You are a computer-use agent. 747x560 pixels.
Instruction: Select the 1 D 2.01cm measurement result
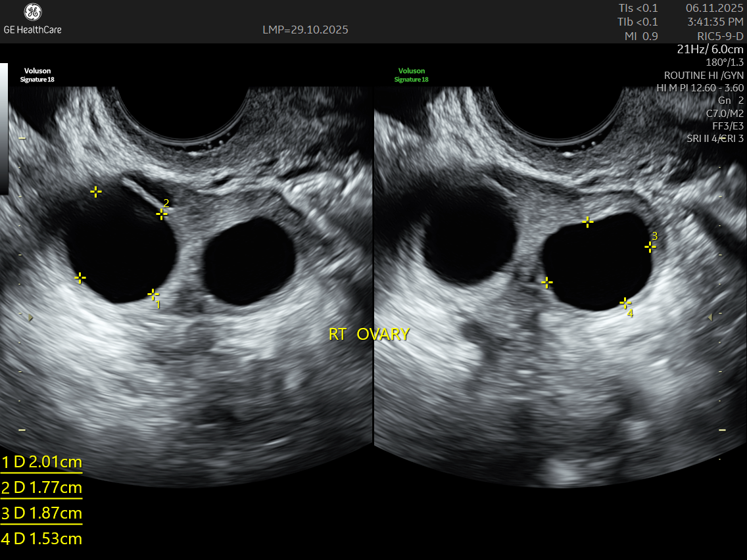42,461
